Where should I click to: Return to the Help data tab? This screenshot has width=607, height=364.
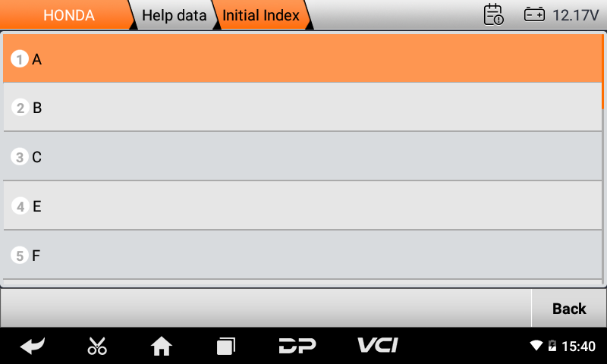coord(175,15)
